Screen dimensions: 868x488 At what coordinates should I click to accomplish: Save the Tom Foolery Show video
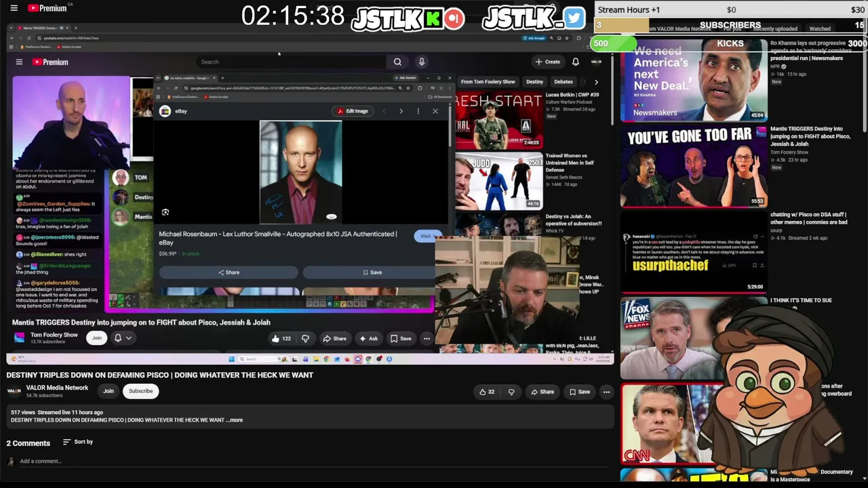pos(400,338)
